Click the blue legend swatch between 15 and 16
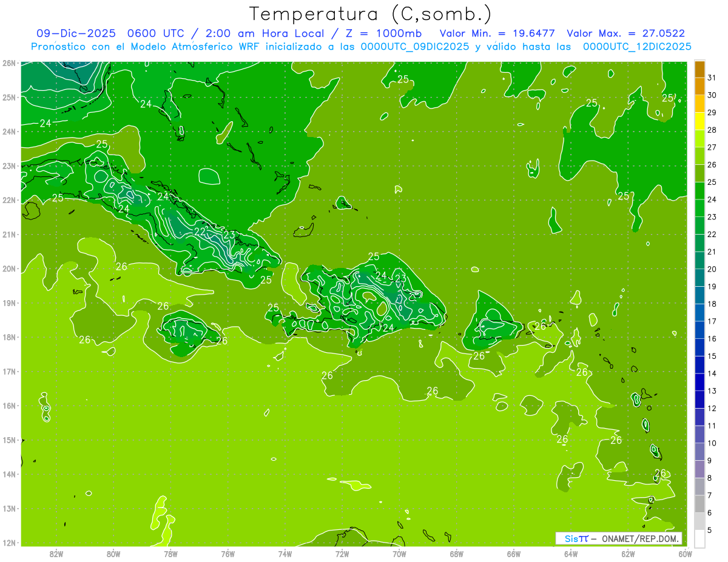The width and height of the screenshot is (728, 562). (x=699, y=347)
